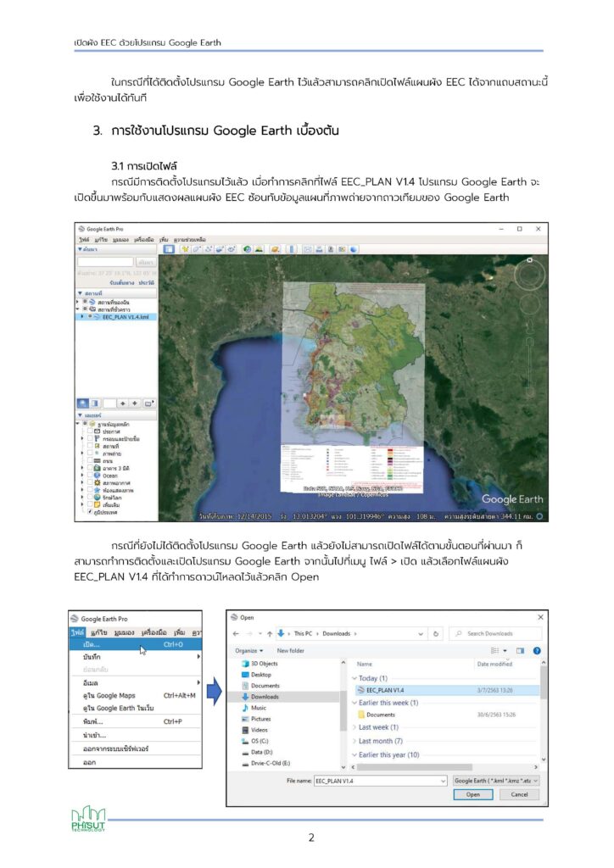Click the historical imagery clock icon
The image size is (614, 868).
point(248,249)
